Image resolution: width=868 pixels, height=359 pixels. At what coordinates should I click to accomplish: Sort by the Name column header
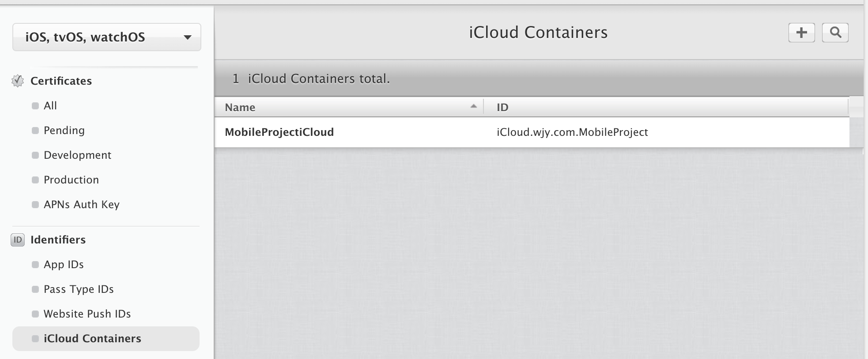349,107
